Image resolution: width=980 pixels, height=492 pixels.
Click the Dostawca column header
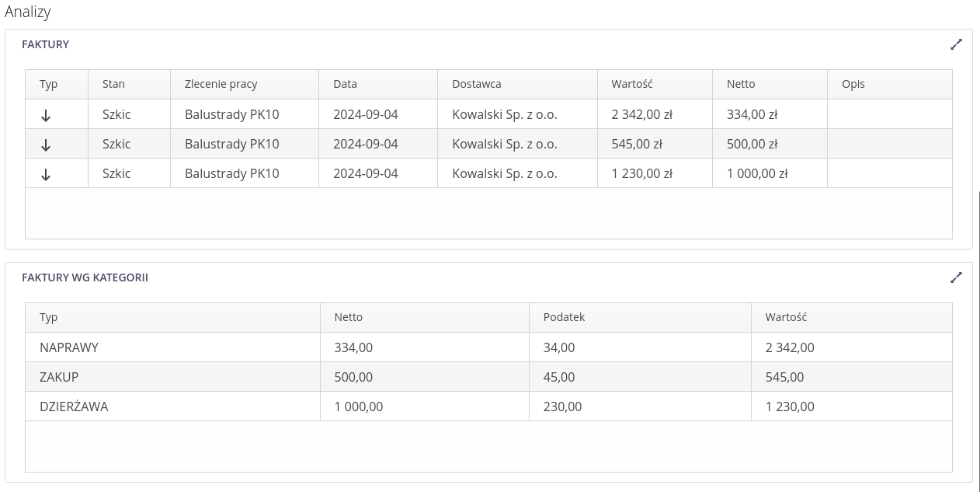(x=476, y=84)
